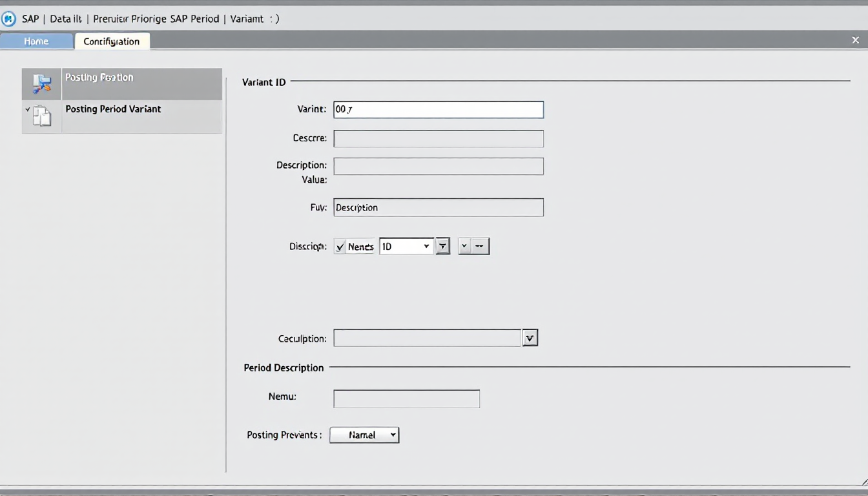The height and width of the screenshot is (496, 868).
Task: Click the Posting Period Variant documents icon
Action: [x=42, y=116]
